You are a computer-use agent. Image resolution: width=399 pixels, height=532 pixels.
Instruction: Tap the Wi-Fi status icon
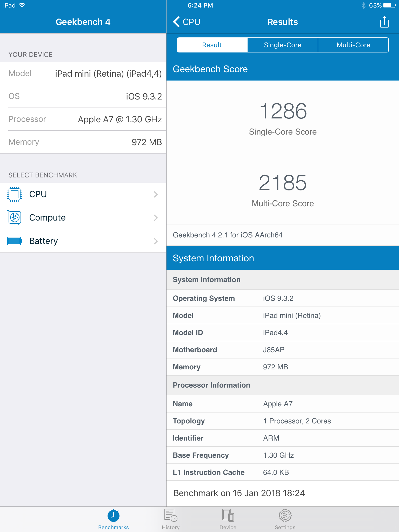[22, 5]
